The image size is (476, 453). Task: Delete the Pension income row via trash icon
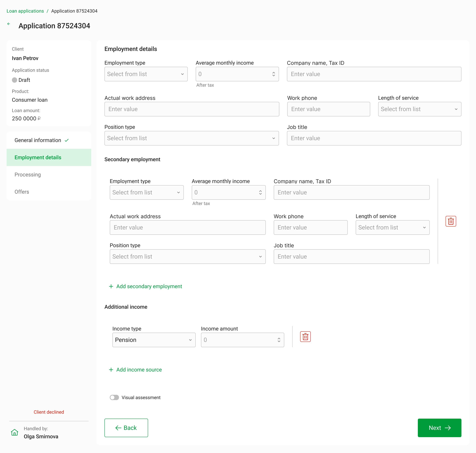[x=305, y=336]
